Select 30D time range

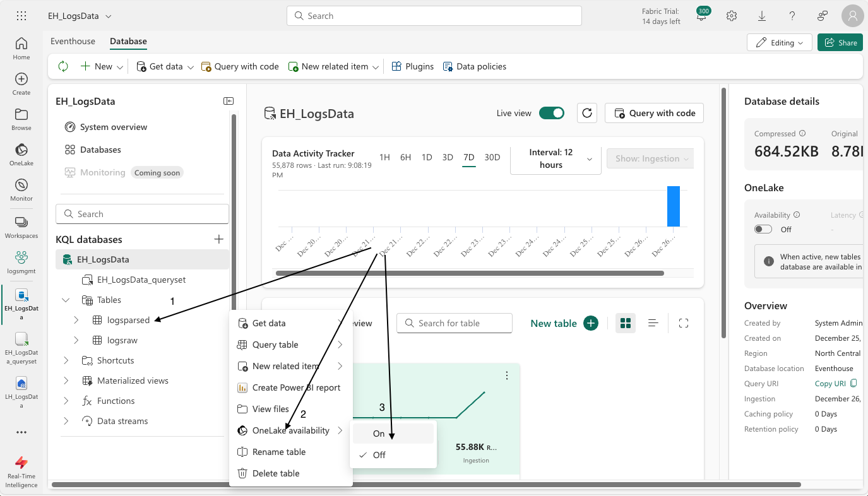tap(492, 157)
